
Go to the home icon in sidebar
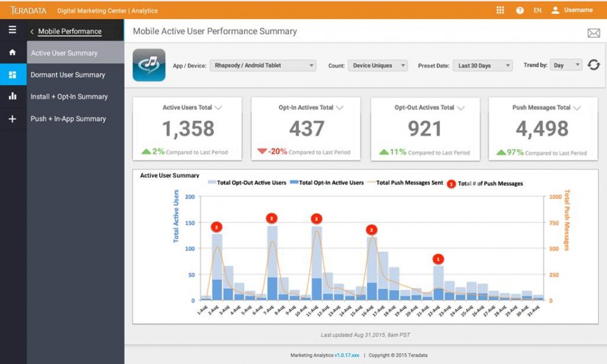[x=13, y=52]
